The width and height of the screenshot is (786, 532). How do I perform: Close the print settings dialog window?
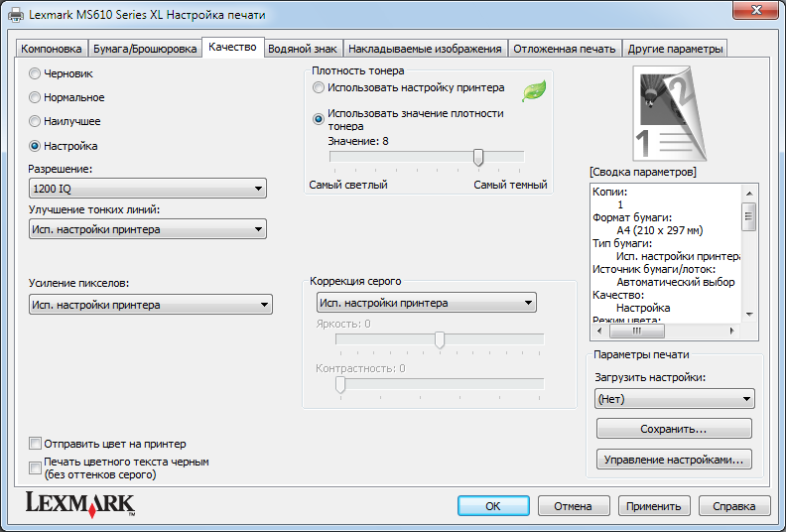point(756,10)
